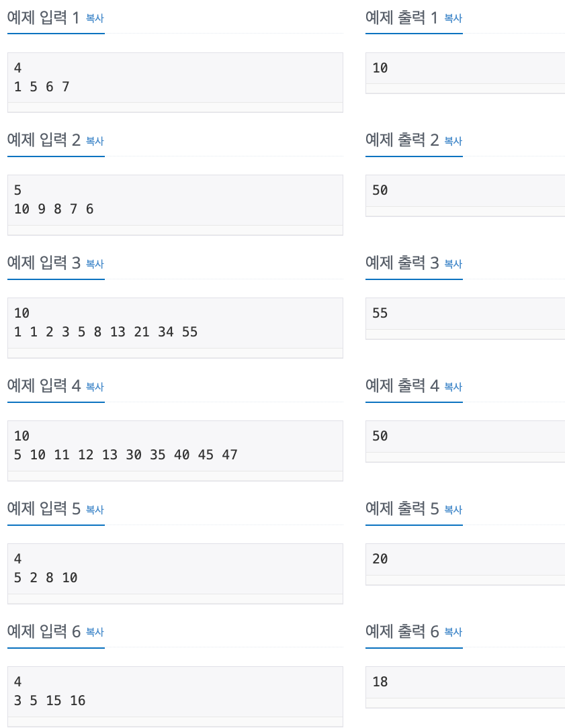Click the 복사 link for 예제 입력 3
Viewport: 565px width, 728px height.
[x=94, y=265]
